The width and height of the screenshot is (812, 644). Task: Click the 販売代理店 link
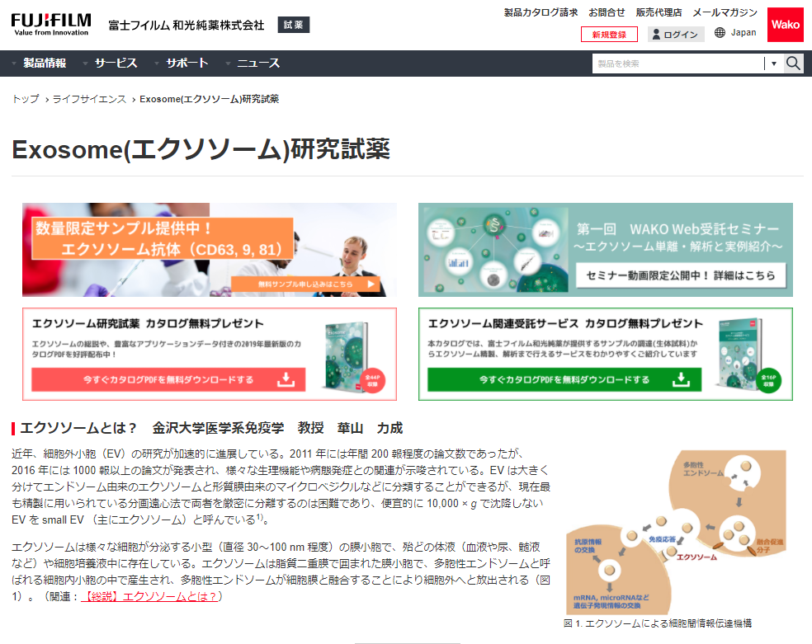[x=659, y=12]
